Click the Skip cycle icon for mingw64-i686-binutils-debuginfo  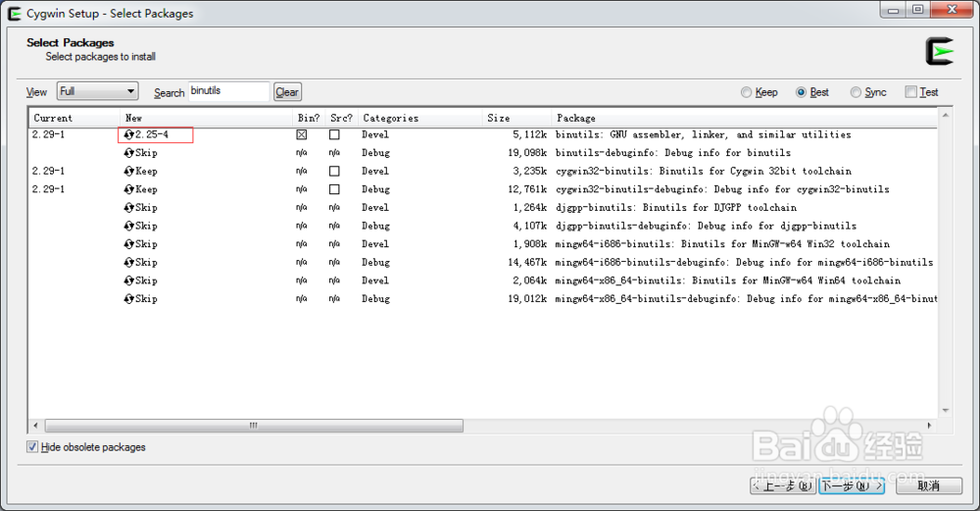click(128, 262)
